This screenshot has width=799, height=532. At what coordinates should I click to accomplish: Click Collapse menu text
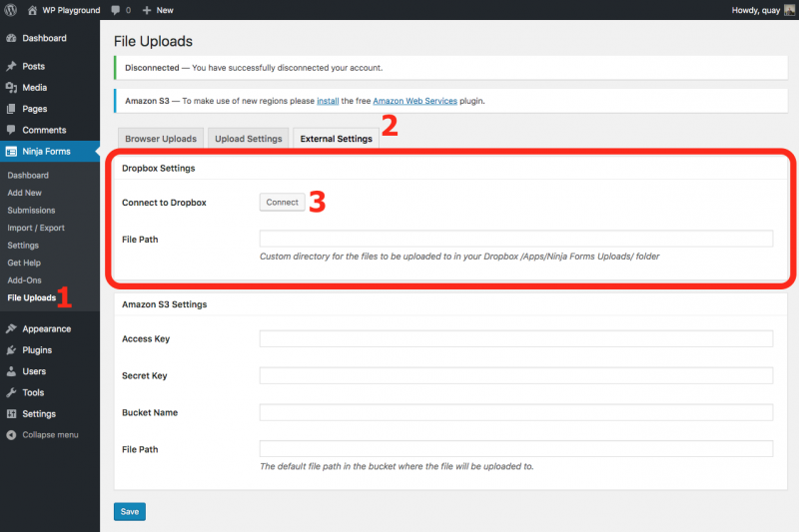point(51,435)
